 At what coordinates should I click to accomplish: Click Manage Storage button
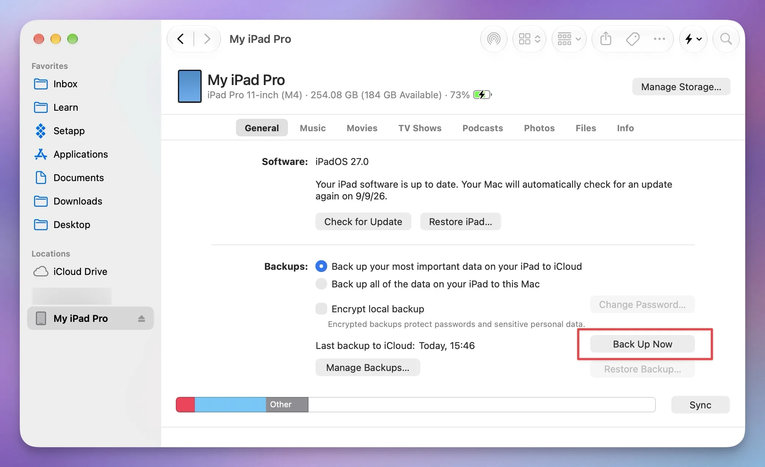point(681,87)
